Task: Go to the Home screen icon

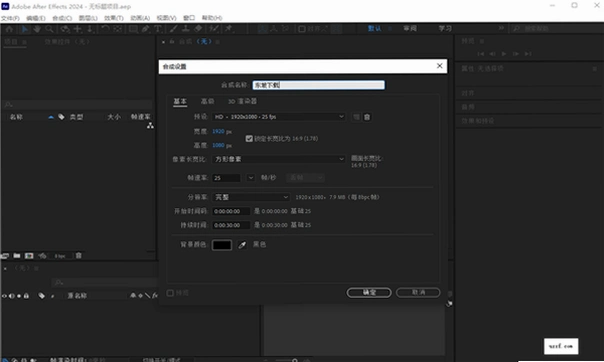Action: tap(9, 29)
